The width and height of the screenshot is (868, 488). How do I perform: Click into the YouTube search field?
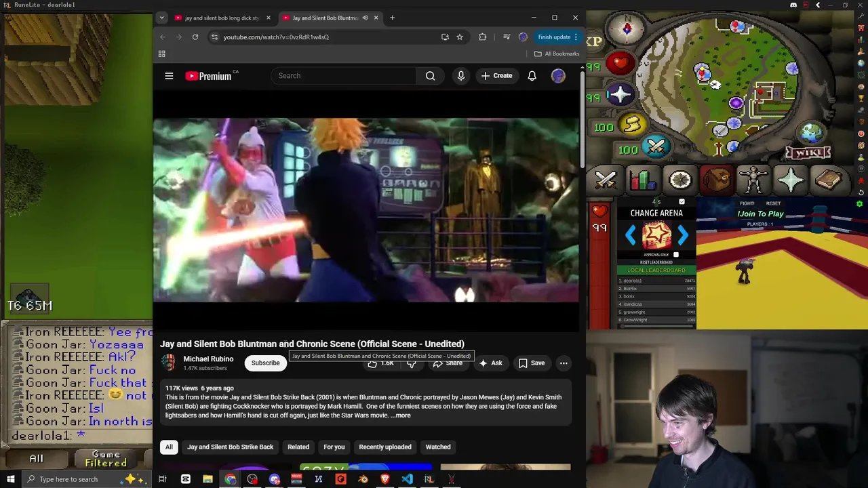pos(344,76)
